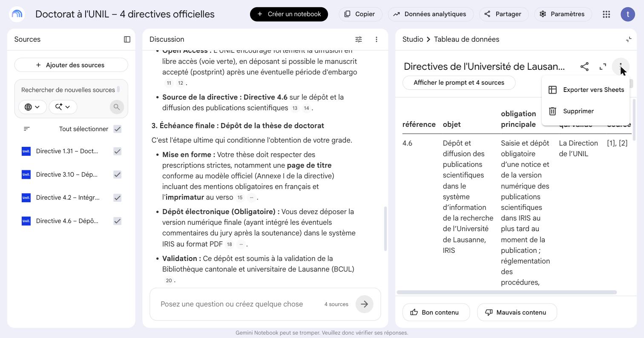This screenshot has height=338, width=644.
Task: Uncheck Directive 4.6 source checkbox
Action: pyautogui.click(x=117, y=221)
